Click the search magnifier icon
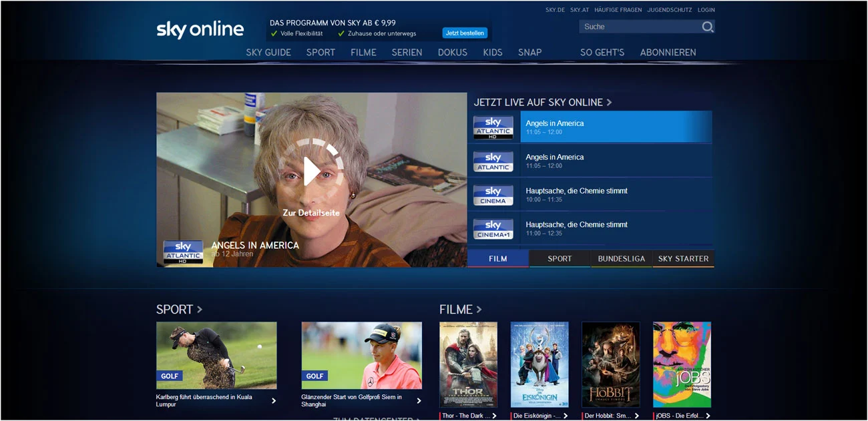868x421 pixels. tap(708, 27)
